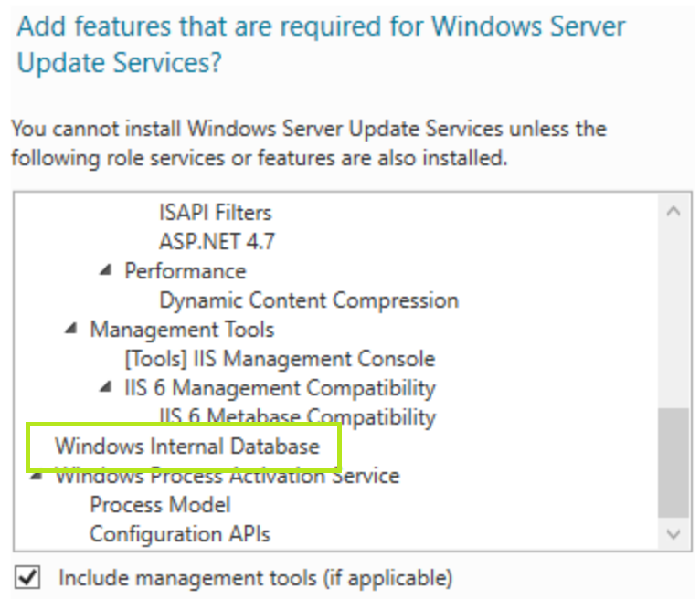Select the Process Model entry
700x599 pixels.
[x=160, y=505]
